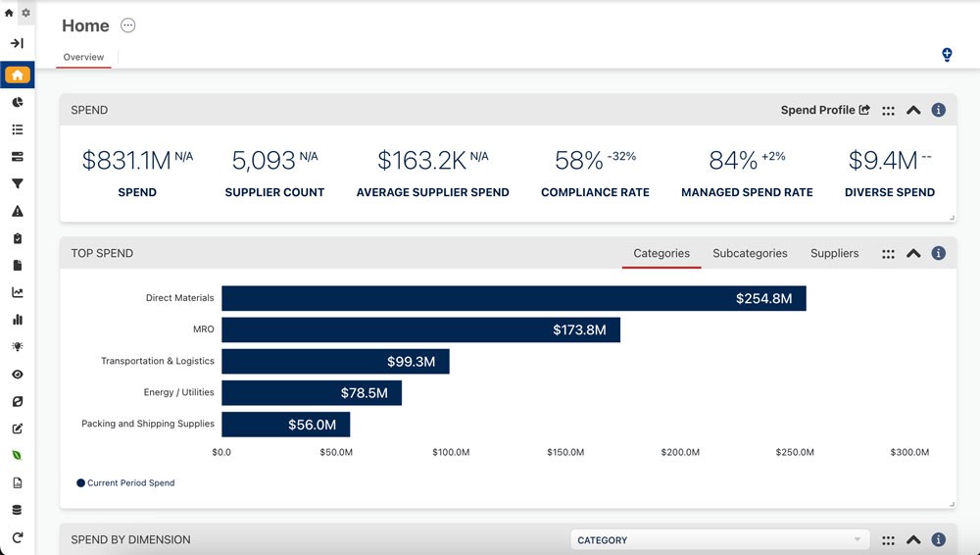Collapse the SPEND panel chevron
Image resolution: width=980 pixels, height=555 pixels.
click(913, 110)
